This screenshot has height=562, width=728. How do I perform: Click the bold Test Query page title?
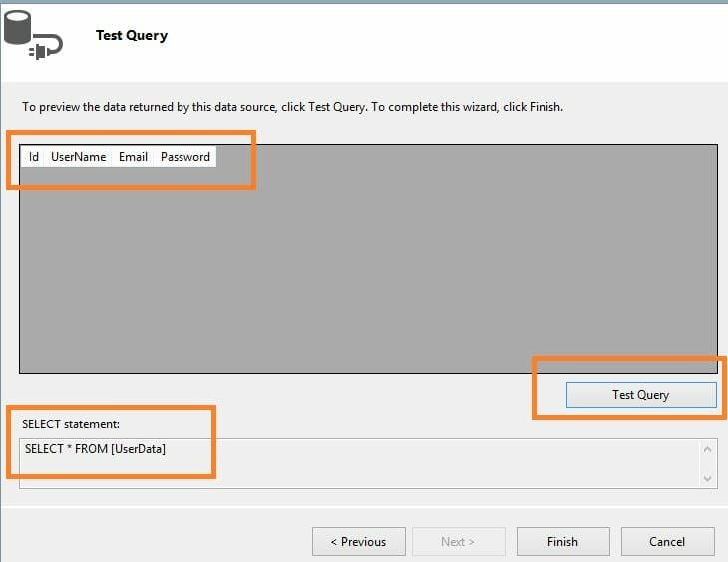[x=131, y=36]
